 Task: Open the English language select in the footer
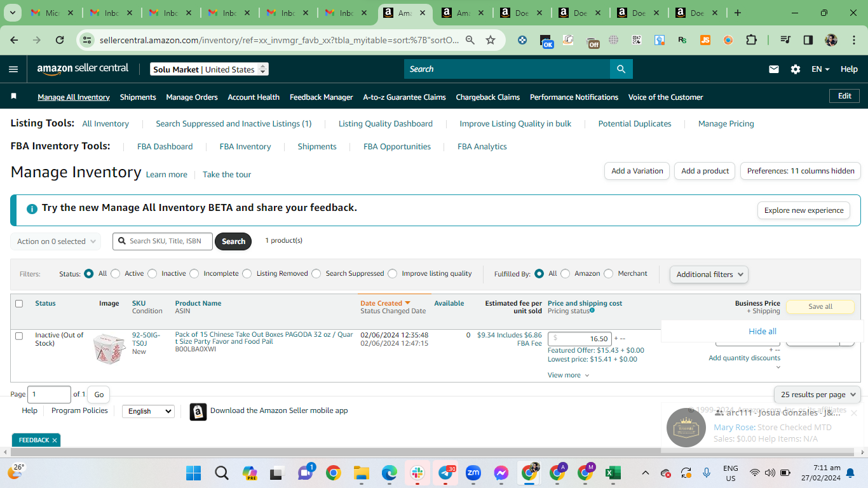coord(148,411)
